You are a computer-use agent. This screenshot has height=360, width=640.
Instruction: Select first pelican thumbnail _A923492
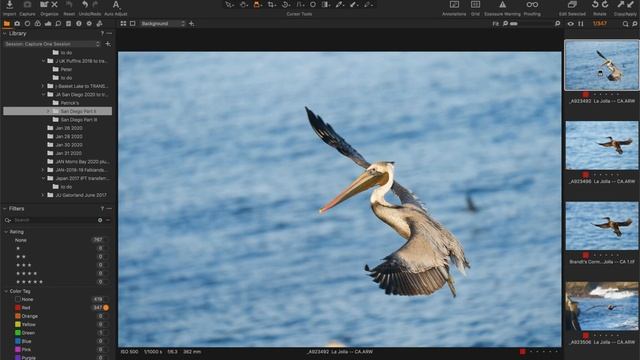[x=602, y=65]
